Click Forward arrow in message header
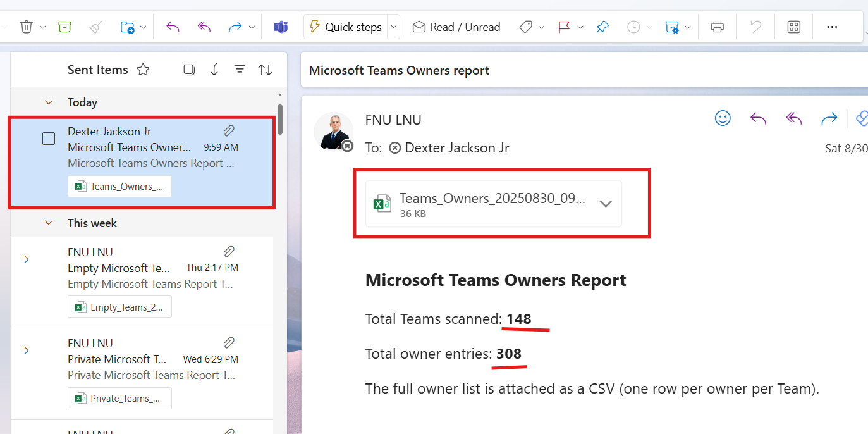The width and height of the screenshot is (868, 434). 829,118
